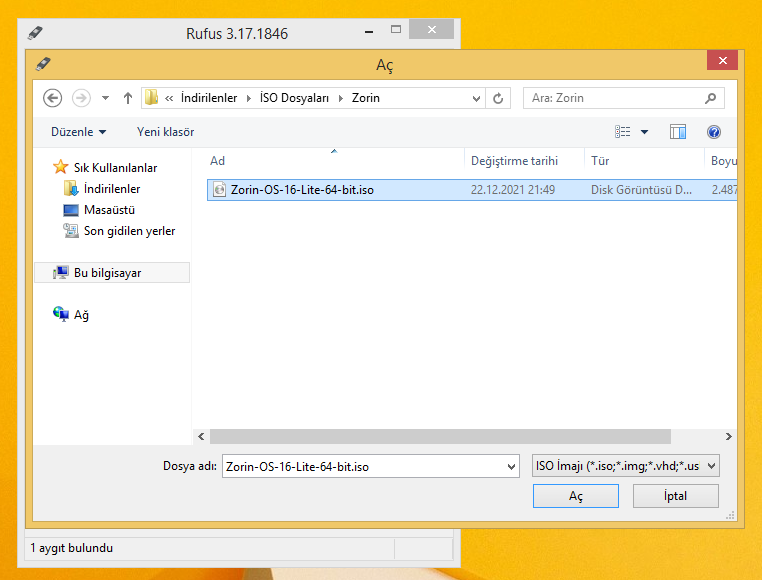Sort by the Tür column header
Image resolution: width=762 pixels, height=580 pixels.
(644, 161)
